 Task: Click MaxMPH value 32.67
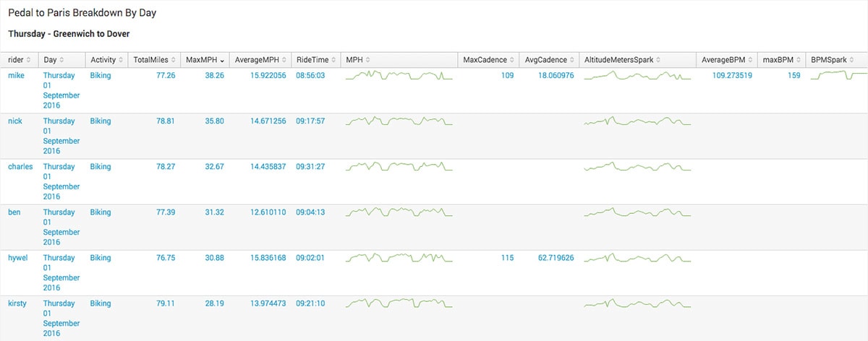pos(215,166)
